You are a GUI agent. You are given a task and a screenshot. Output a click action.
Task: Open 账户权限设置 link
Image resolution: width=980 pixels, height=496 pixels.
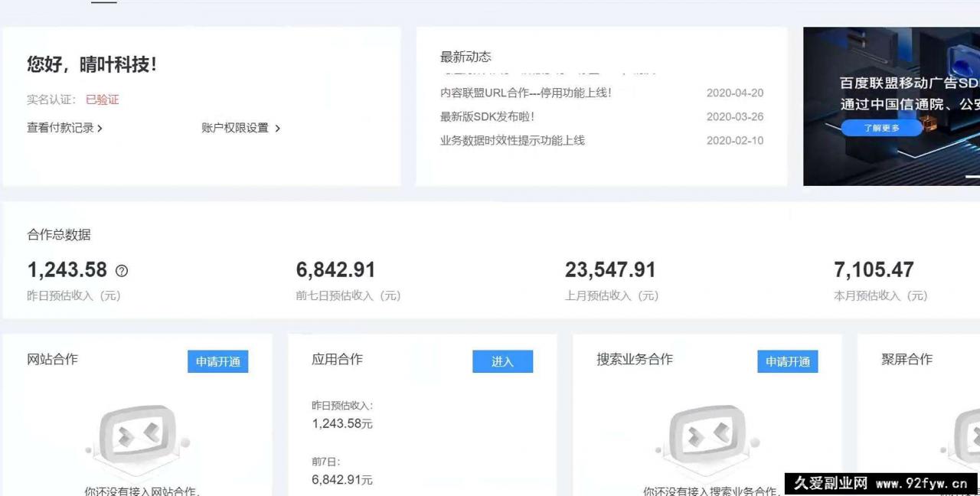[x=240, y=128]
